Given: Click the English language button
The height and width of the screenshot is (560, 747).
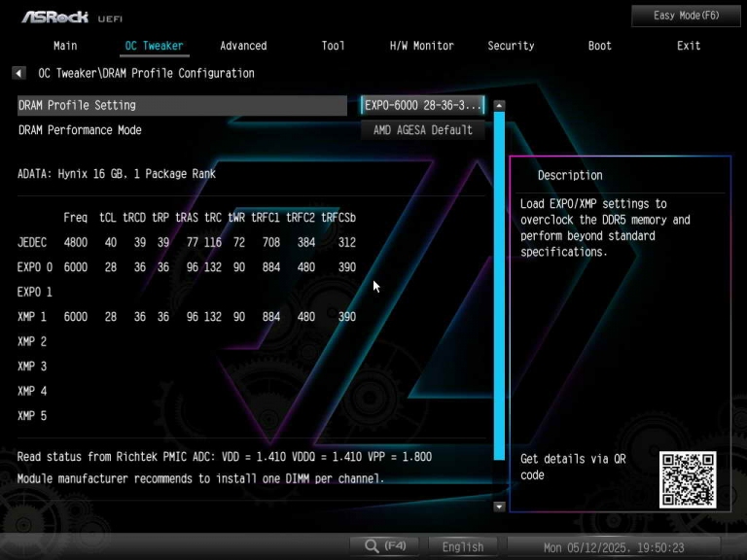Looking at the screenshot, I should [x=463, y=546].
